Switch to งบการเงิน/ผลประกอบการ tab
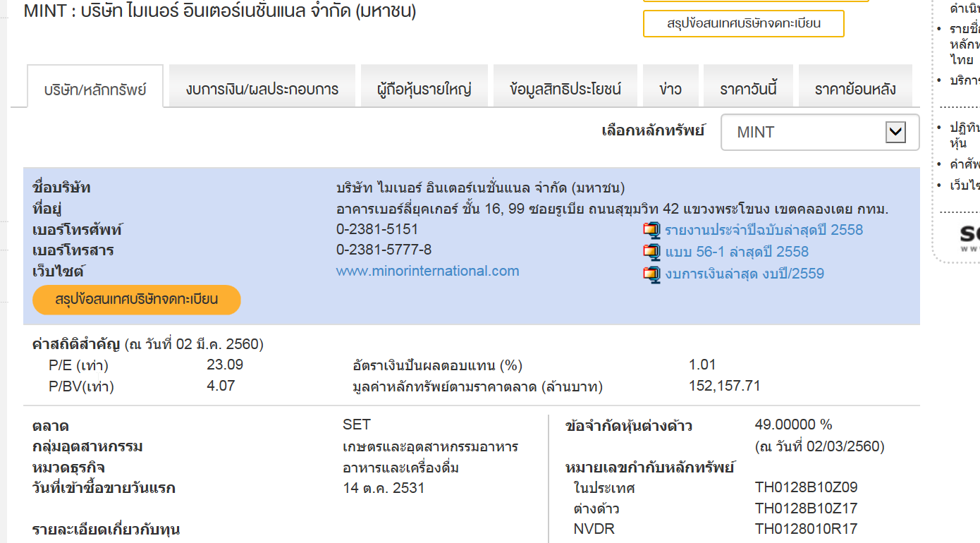This screenshot has height=543, width=980. pyautogui.click(x=262, y=87)
